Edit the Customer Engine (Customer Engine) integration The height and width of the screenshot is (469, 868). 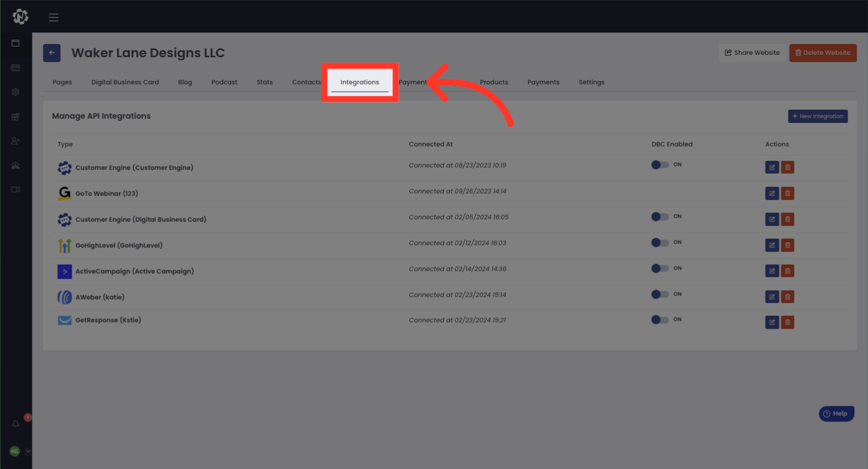pyautogui.click(x=772, y=168)
